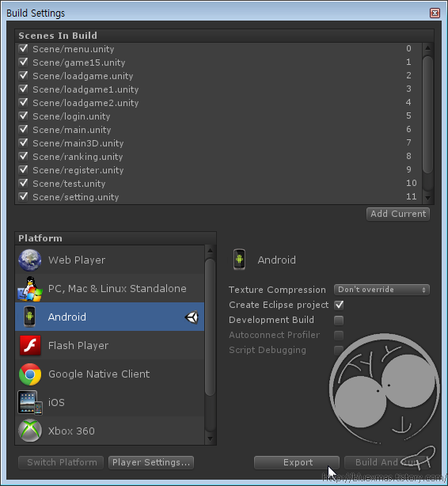Click the Scenes In Build header
The image size is (448, 486).
pos(58,36)
